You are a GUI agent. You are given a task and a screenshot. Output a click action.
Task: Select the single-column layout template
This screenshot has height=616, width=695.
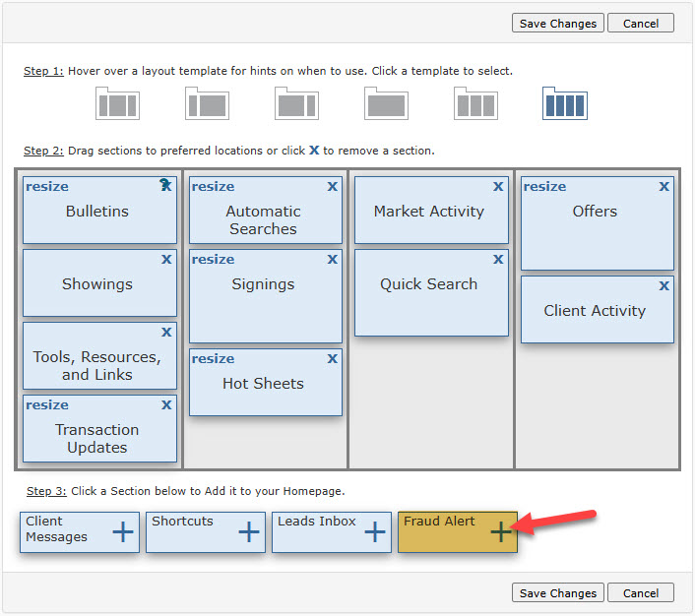(x=386, y=103)
